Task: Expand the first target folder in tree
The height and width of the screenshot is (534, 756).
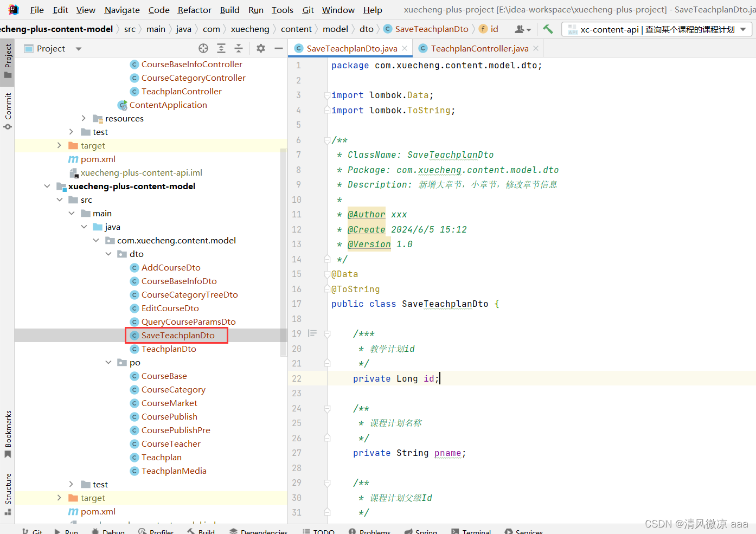Action: pos(59,145)
